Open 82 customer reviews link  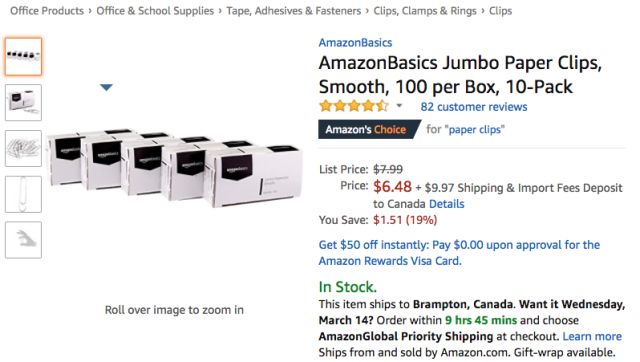click(474, 107)
